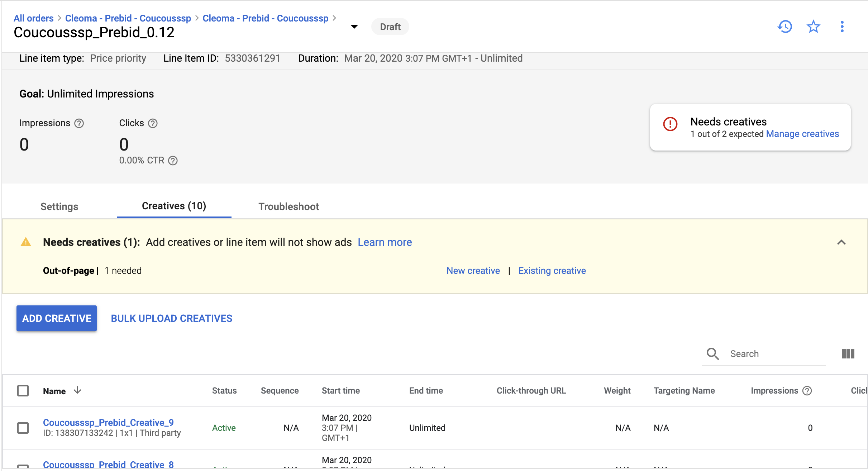The height and width of the screenshot is (471, 868).
Task: Click the warning triangle in Needs creatives banner
Action: pos(25,242)
